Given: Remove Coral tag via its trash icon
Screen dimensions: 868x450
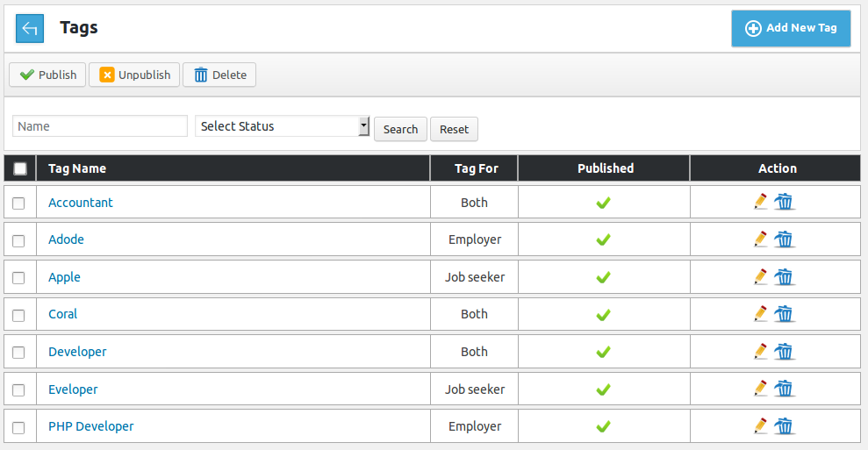Looking at the screenshot, I should click(784, 314).
